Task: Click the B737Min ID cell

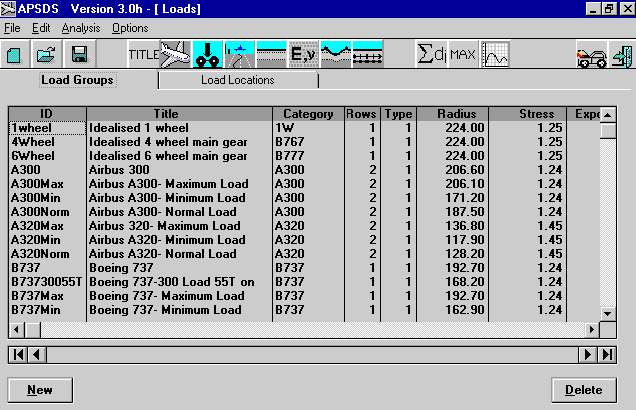Action: pyautogui.click(x=47, y=310)
